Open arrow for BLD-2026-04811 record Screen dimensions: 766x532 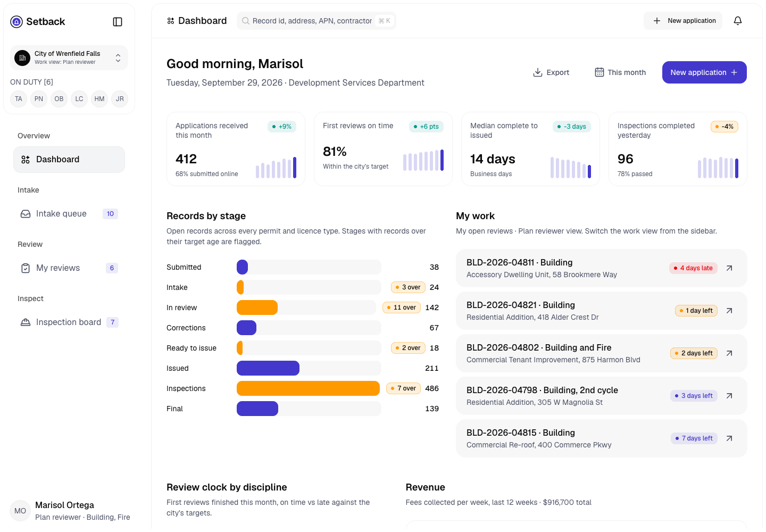pyautogui.click(x=729, y=268)
